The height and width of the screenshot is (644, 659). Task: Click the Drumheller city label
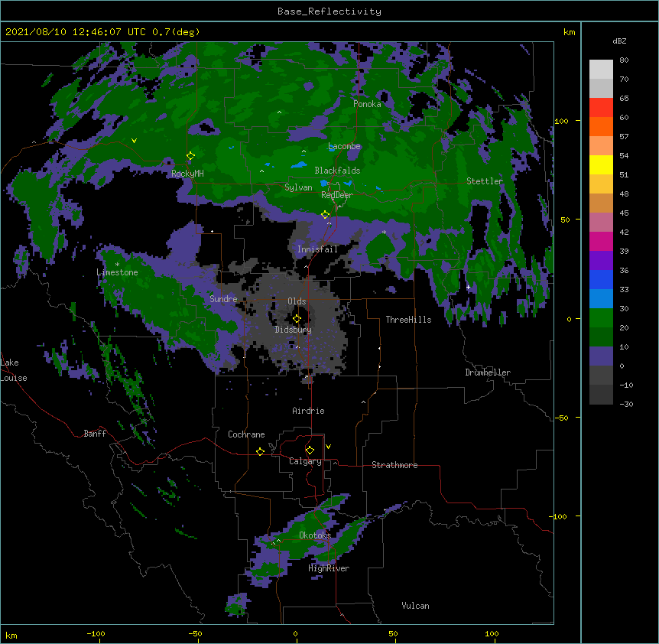tap(488, 372)
